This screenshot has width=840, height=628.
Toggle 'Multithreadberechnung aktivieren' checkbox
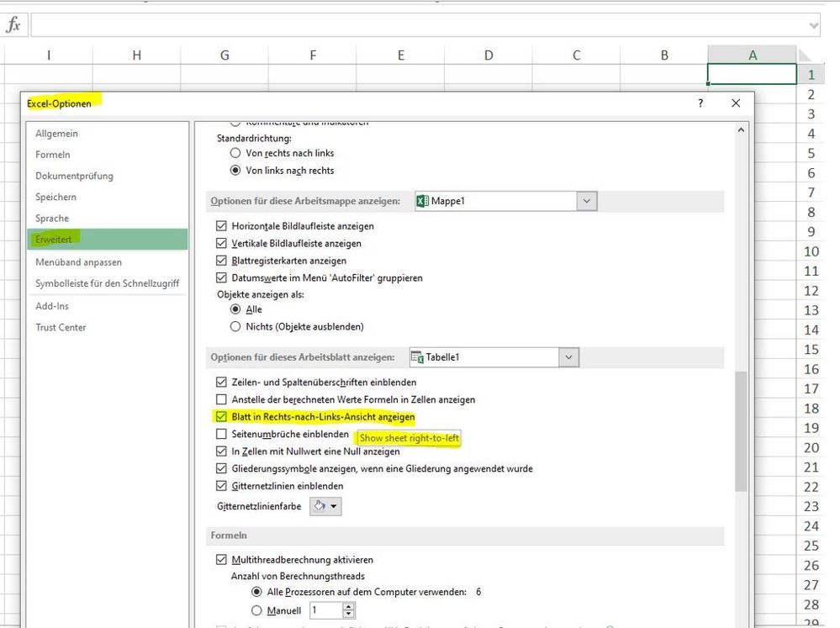[221, 559]
